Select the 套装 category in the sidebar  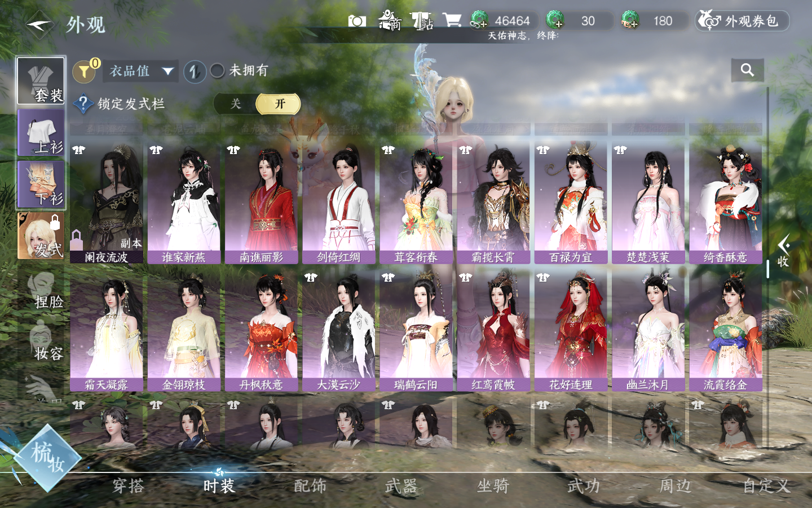41,81
